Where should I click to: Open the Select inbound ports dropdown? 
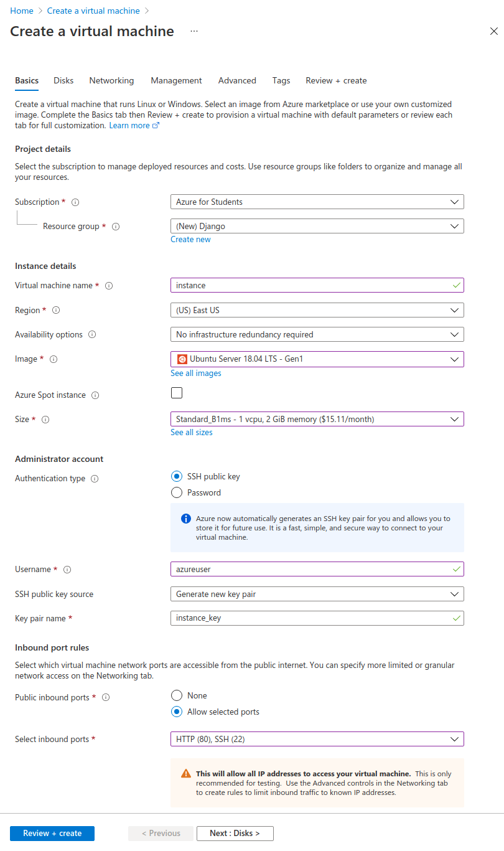point(317,740)
